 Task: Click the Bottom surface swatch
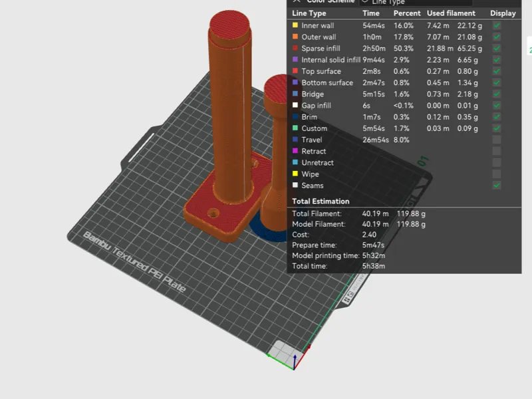tap(295, 82)
